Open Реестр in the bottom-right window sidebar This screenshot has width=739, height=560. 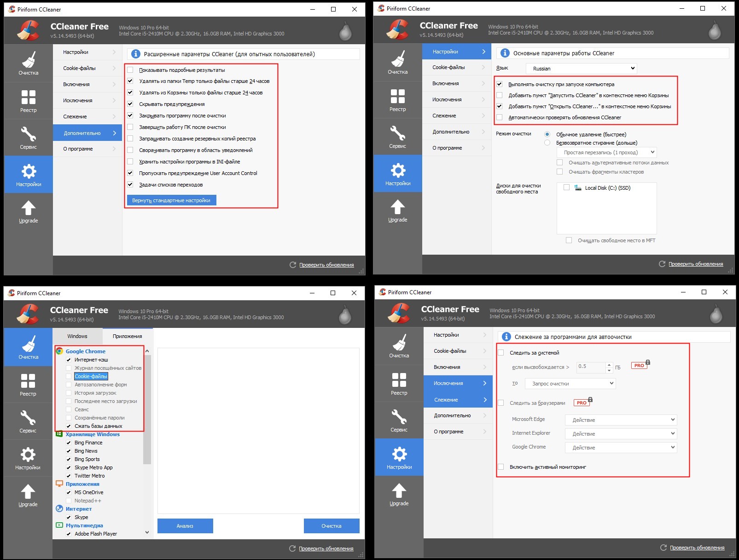tap(399, 384)
